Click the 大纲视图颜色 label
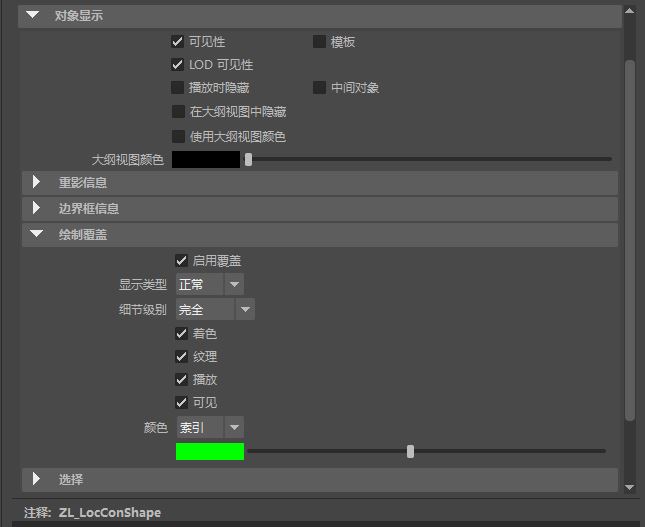The width and height of the screenshot is (645, 527). (128, 160)
